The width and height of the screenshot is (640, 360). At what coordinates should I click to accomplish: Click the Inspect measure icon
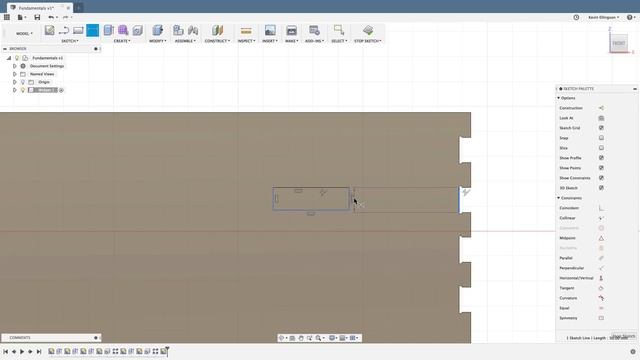pyautogui.click(x=246, y=31)
